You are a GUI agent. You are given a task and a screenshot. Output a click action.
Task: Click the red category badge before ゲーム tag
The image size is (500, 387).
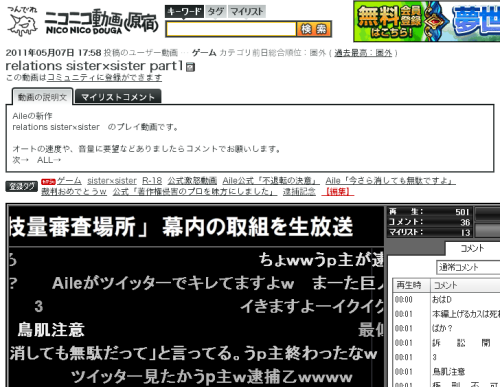click(x=48, y=182)
